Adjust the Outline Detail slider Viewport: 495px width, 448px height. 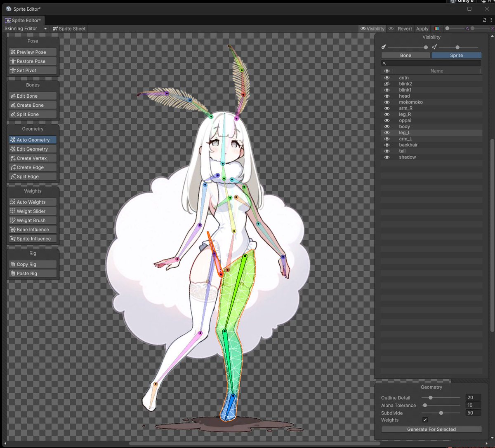tap(441, 398)
